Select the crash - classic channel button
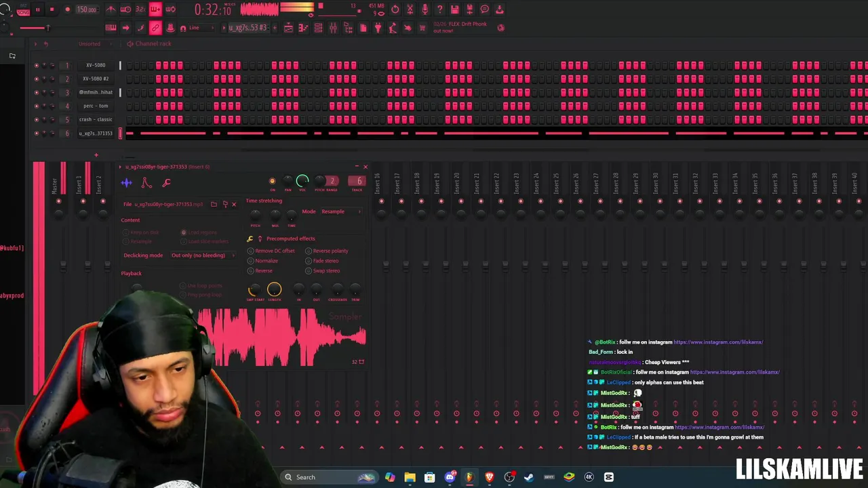This screenshot has width=868, height=488. click(x=96, y=119)
